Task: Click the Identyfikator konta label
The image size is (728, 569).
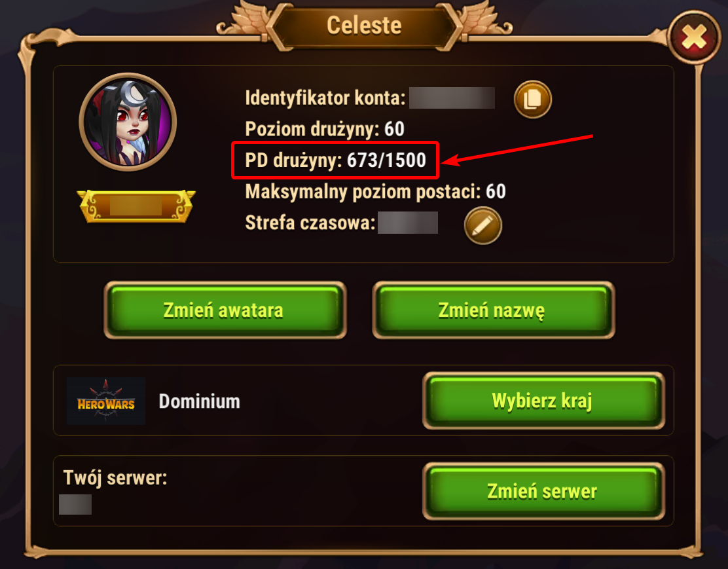Action: [x=325, y=98]
